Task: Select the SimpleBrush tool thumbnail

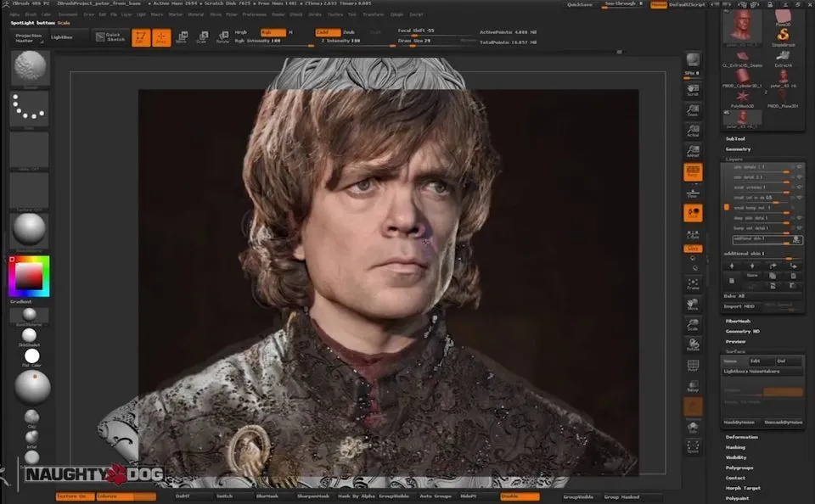Action: (782, 36)
